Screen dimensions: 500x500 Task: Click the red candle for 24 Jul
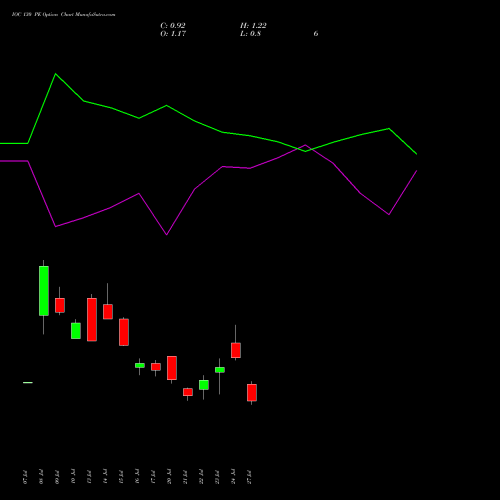(236, 350)
